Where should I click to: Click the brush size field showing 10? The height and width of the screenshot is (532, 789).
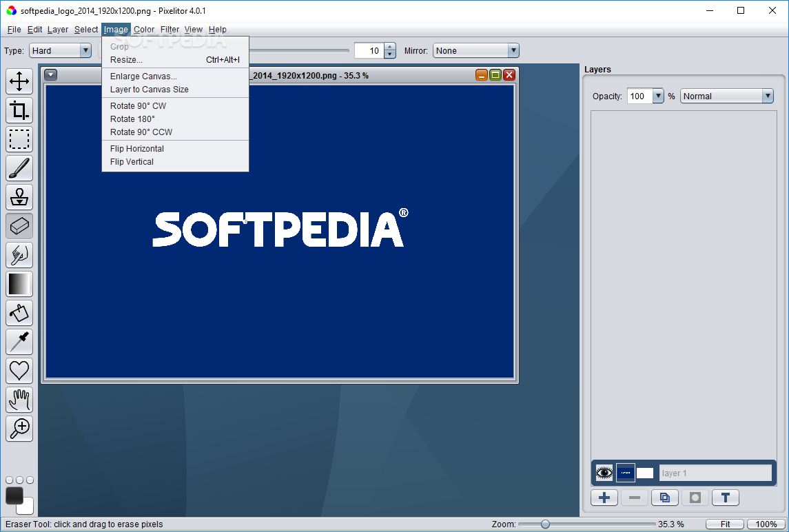tap(369, 50)
